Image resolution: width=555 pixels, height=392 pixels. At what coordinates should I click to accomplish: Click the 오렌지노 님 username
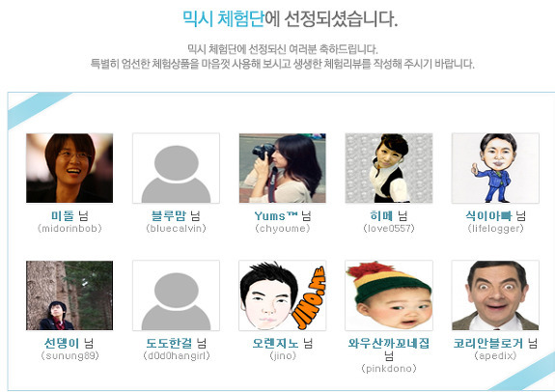click(x=283, y=343)
